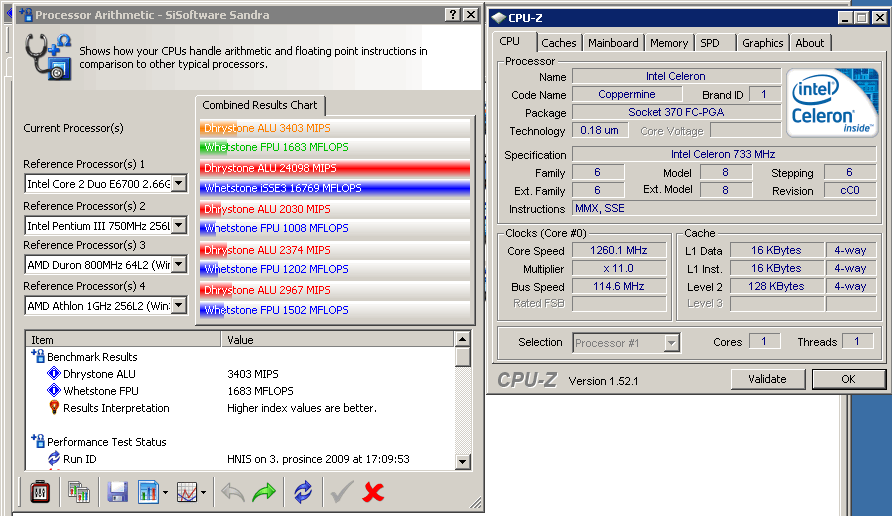
Task: Select the Memory tab
Action: 668,43
